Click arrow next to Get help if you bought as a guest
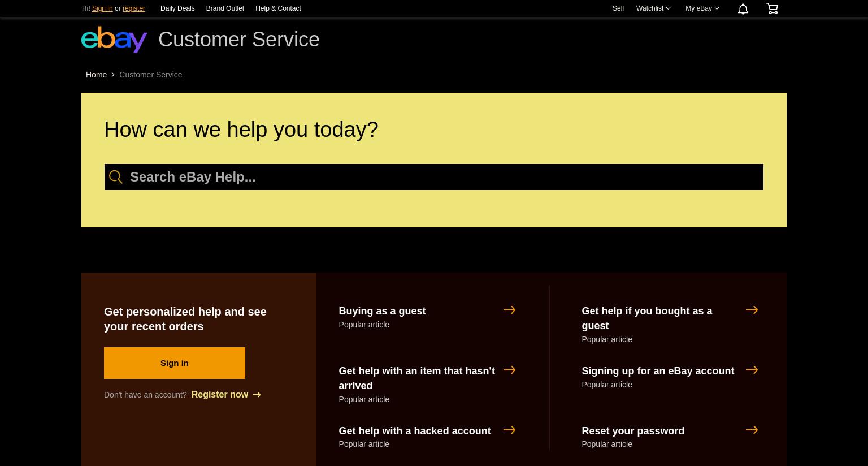868x466 pixels. point(752,310)
